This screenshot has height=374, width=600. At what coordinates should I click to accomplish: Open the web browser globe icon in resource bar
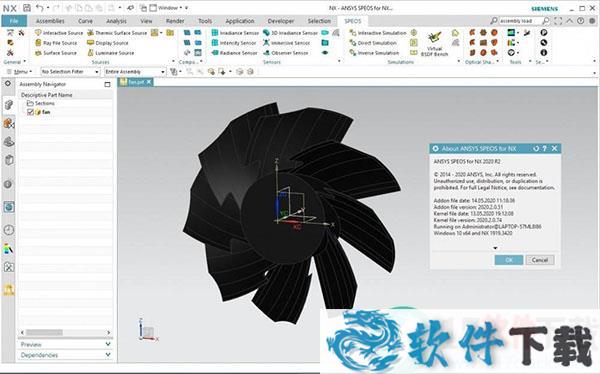click(x=9, y=207)
